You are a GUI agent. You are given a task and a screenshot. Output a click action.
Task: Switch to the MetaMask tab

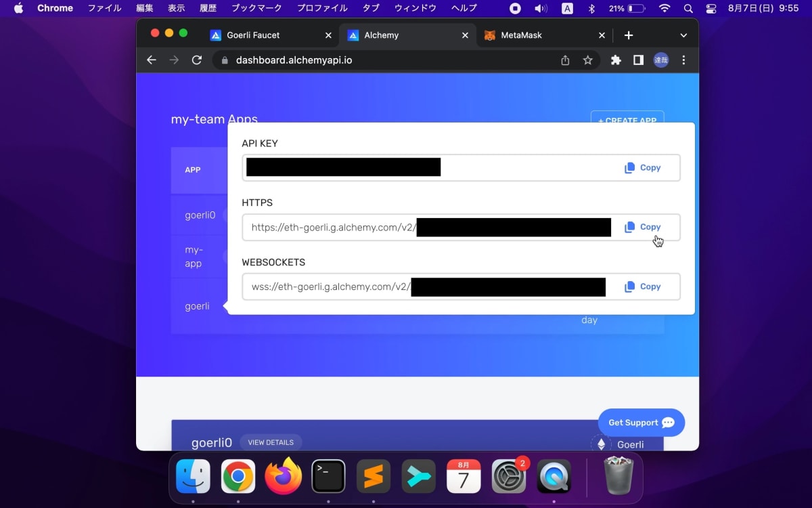(521, 35)
